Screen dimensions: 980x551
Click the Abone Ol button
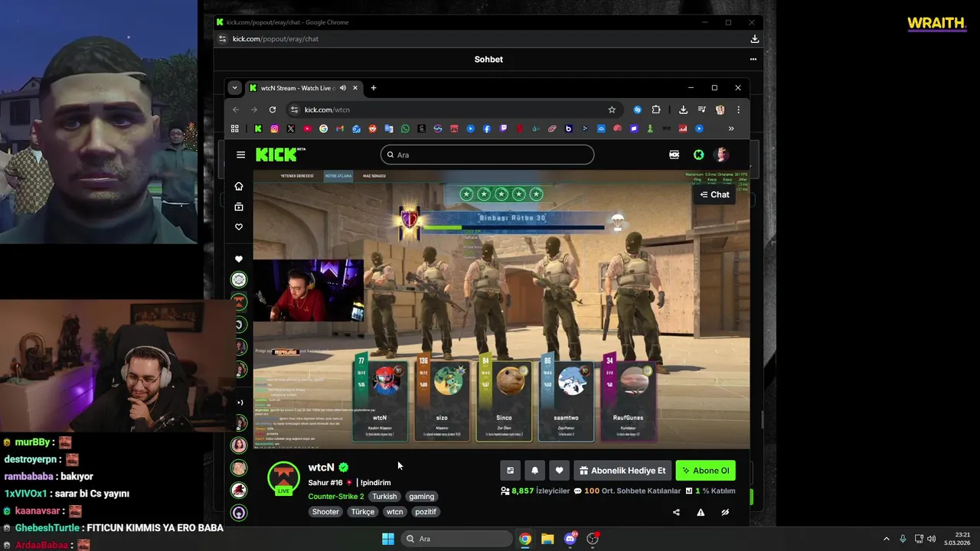click(705, 471)
